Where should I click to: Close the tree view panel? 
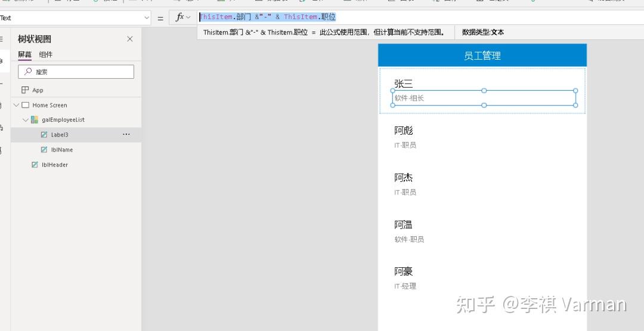click(x=130, y=39)
